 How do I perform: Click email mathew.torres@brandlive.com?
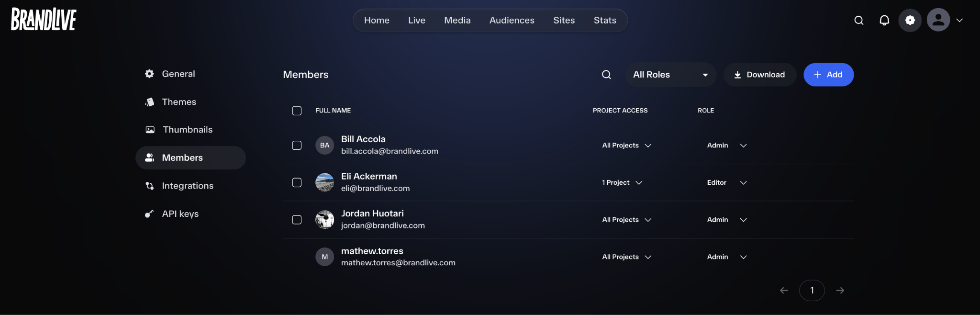398,263
